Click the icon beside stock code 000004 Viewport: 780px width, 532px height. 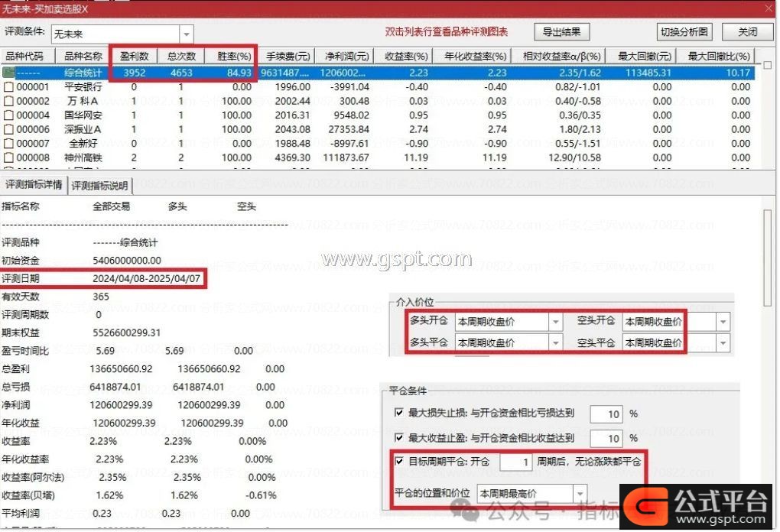pyautogui.click(x=8, y=115)
